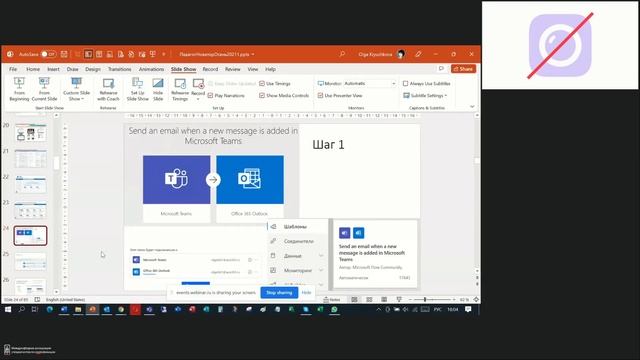This screenshot has width=640, height=360.
Task: Switch to the Transitions tab
Action: click(120, 69)
